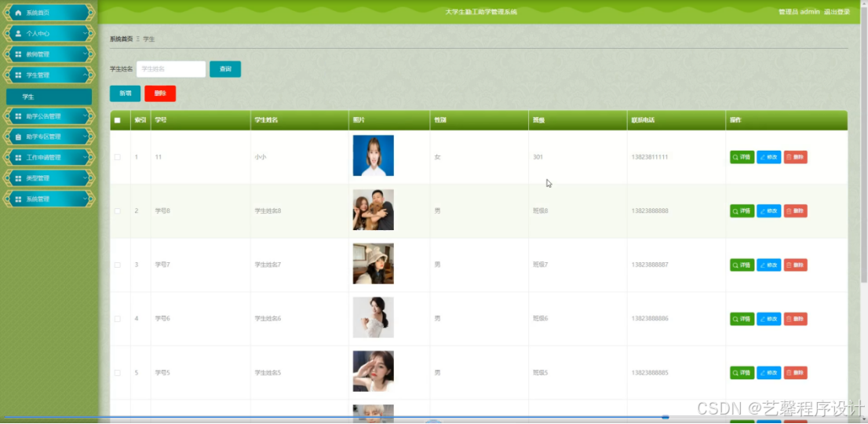868x424 pixels.
Task: Open 详情 for the 学号6 row
Action: pos(742,319)
